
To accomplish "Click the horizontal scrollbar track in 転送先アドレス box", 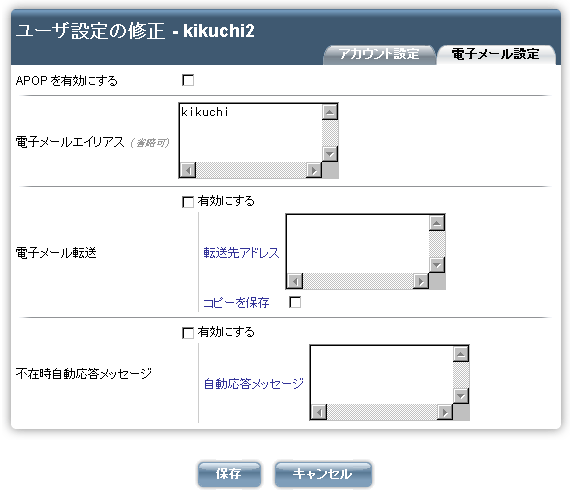I will (x=358, y=281).
